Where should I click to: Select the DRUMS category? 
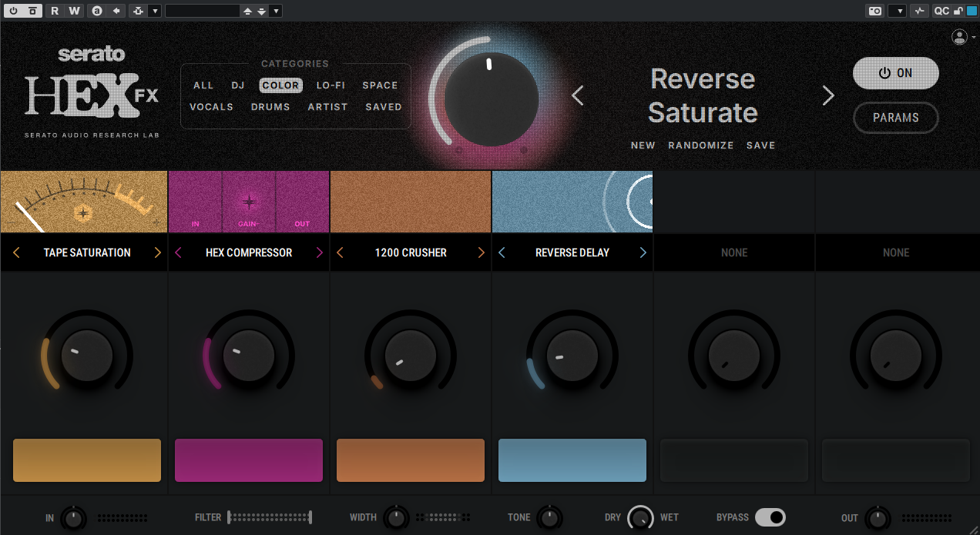coord(270,107)
